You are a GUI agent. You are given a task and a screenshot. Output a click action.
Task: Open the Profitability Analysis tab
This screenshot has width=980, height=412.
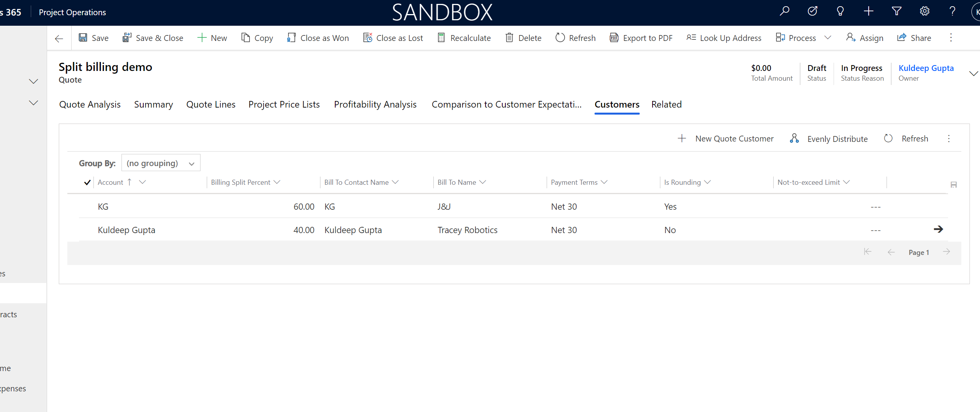[375, 104]
